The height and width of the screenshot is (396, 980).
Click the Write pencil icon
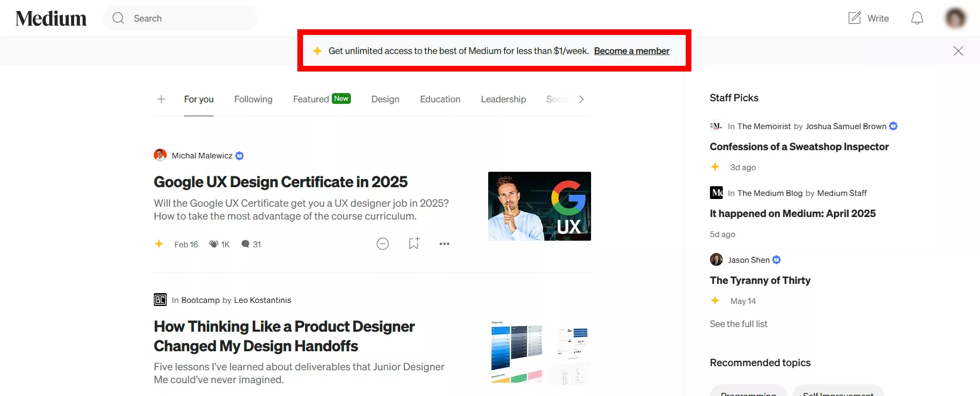854,18
